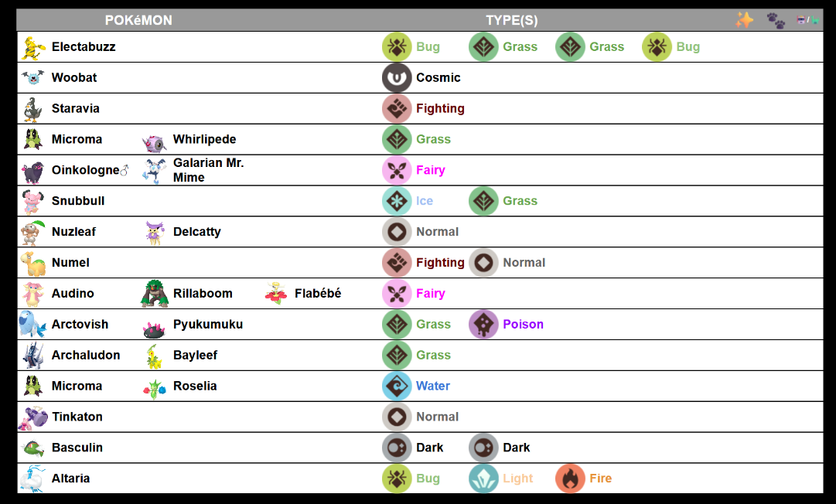The height and width of the screenshot is (504, 836).
Task: Click the Pyukumuku sprite
Action: click(155, 327)
